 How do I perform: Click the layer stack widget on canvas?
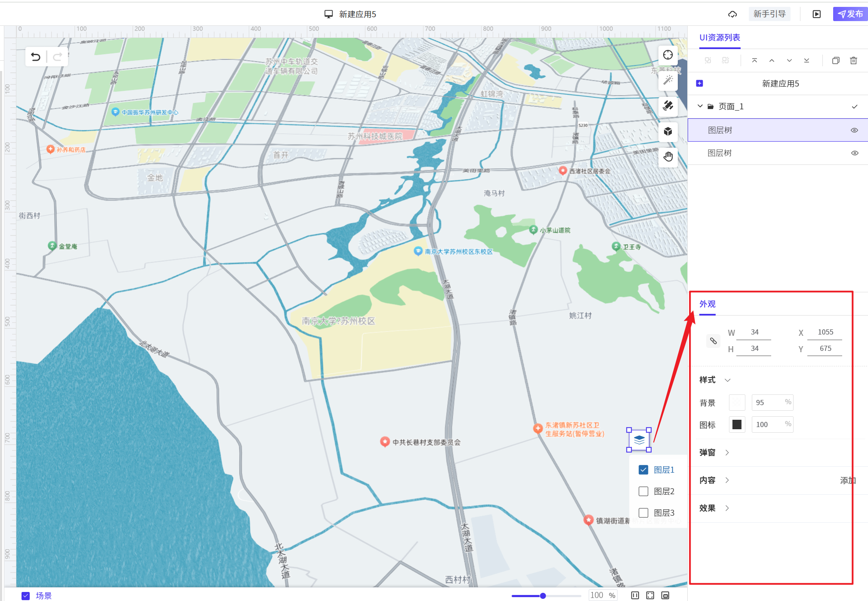click(x=639, y=440)
